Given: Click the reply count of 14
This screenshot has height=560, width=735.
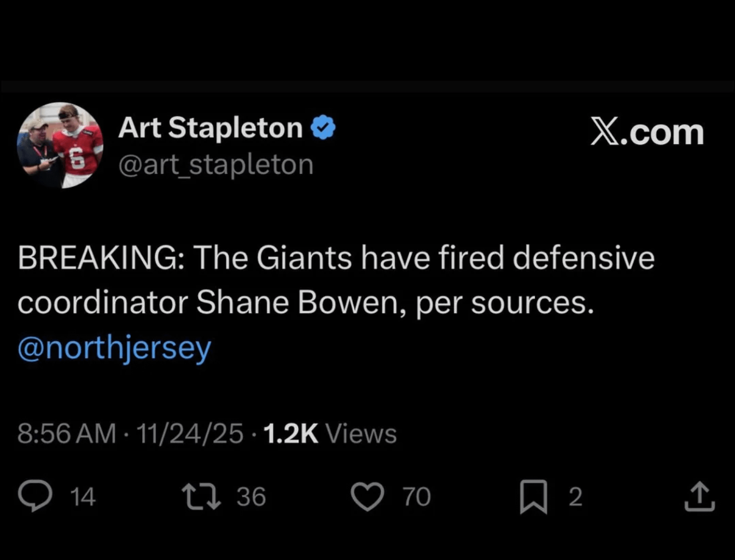Looking at the screenshot, I should [x=83, y=497].
